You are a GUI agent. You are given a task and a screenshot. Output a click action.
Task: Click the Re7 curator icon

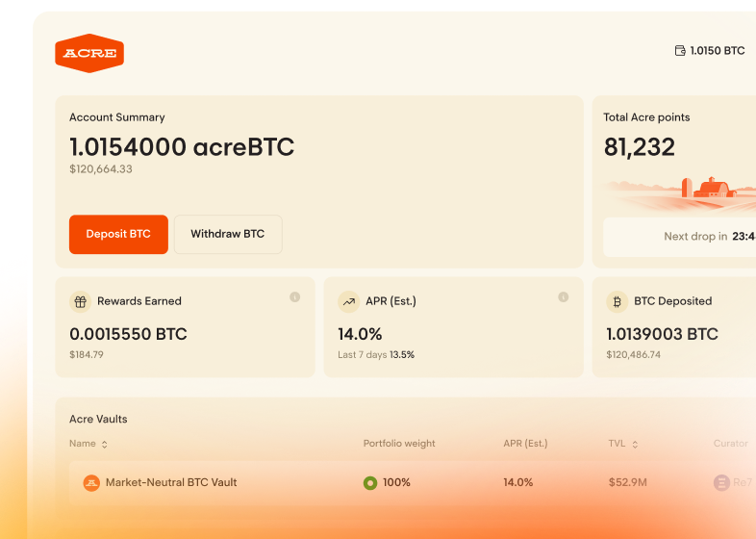pyautogui.click(x=721, y=482)
